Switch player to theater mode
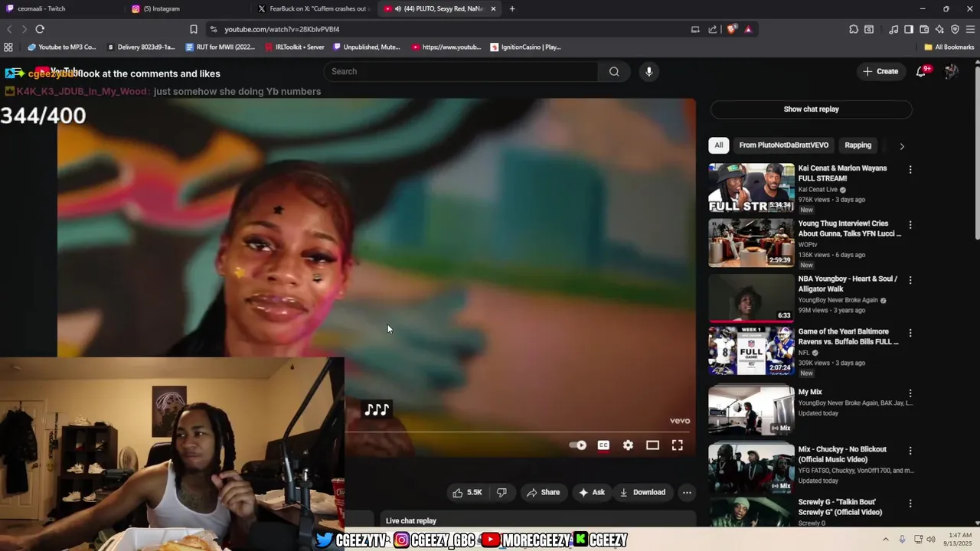Image resolution: width=980 pixels, height=551 pixels. (652, 445)
